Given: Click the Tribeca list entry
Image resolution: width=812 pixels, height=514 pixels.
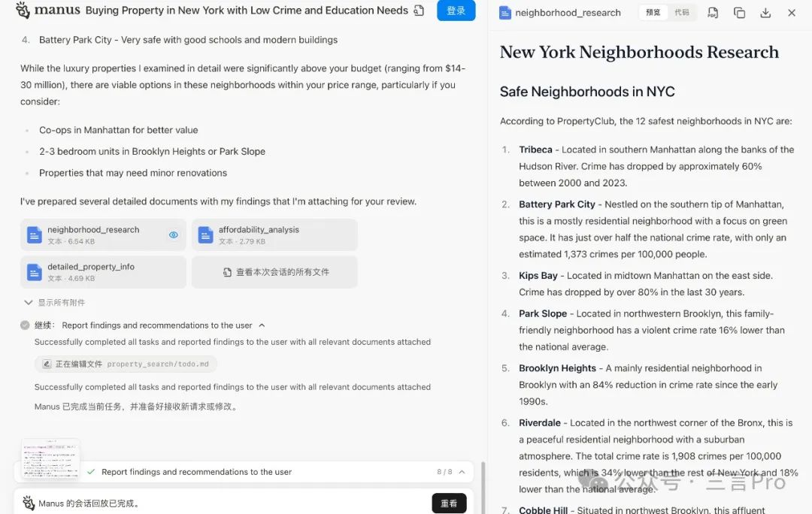Looking at the screenshot, I should point(656,166).
